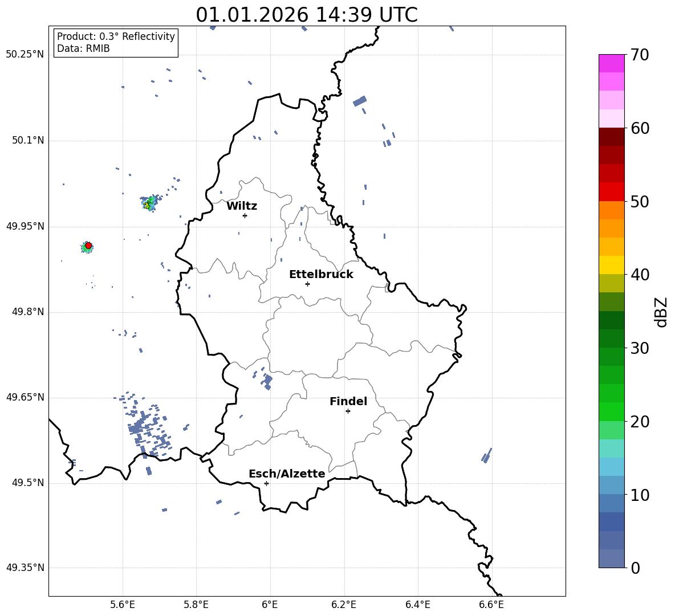Click the 20 tick on colorbar
The width and height of the screenshot is (675, 616).
coord(640,422)
